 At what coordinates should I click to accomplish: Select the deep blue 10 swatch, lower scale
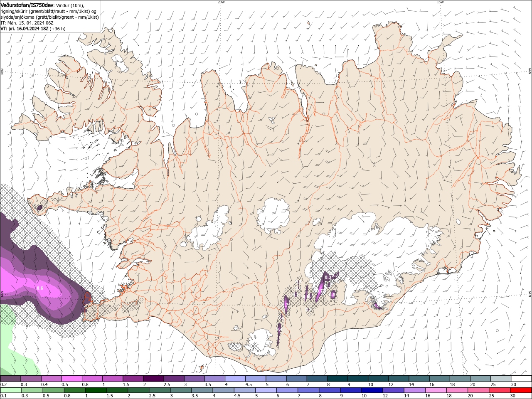point(372,390)
